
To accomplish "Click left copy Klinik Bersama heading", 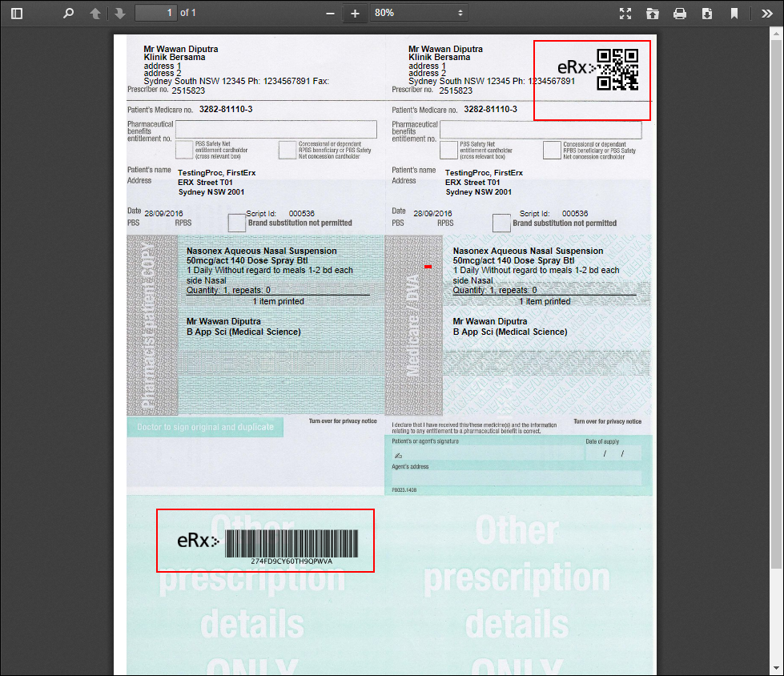I will [x=175, y=57].
